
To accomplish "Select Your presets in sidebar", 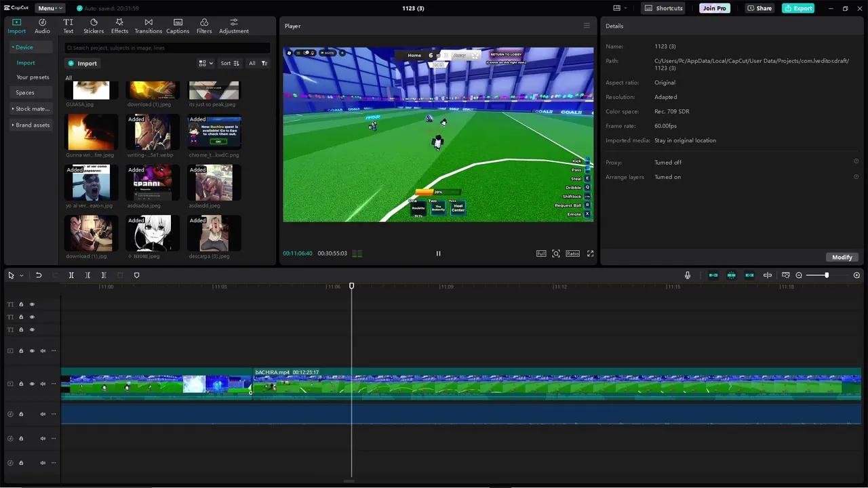I will click(x=33, y=77).
